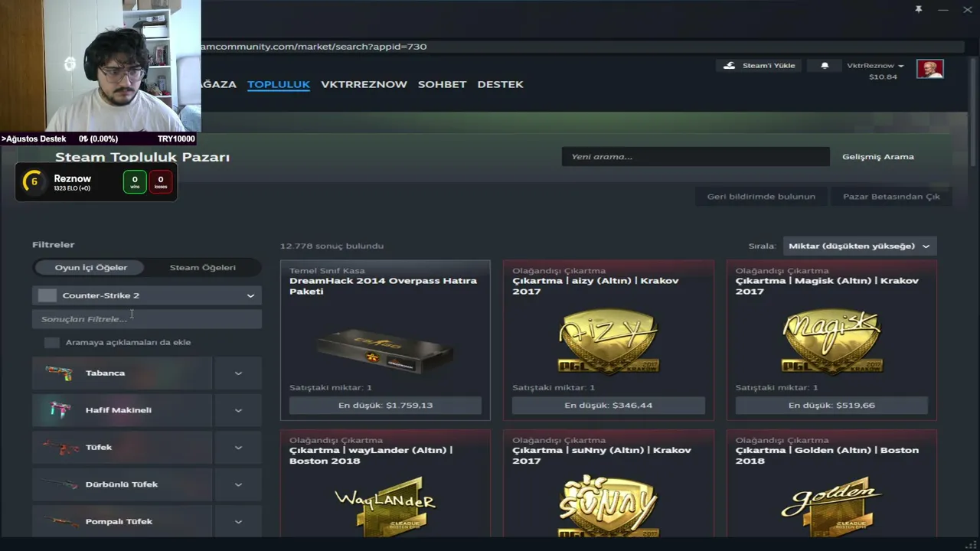Click the pistol icon next to Tabanca
The width and height of the screenshot is (980, 551).
click(59, 373)
